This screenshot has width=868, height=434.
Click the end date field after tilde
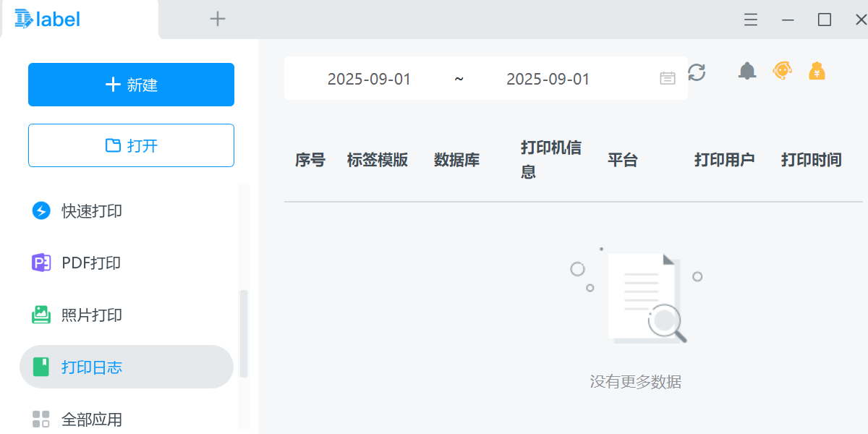click(x=548, y=79)
